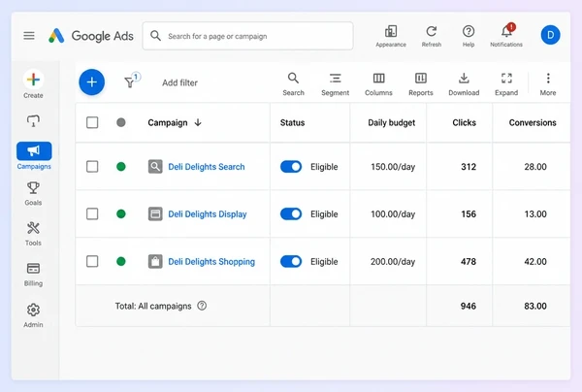
Task: Sort by Conversions column header
Action: click(533, 123)
